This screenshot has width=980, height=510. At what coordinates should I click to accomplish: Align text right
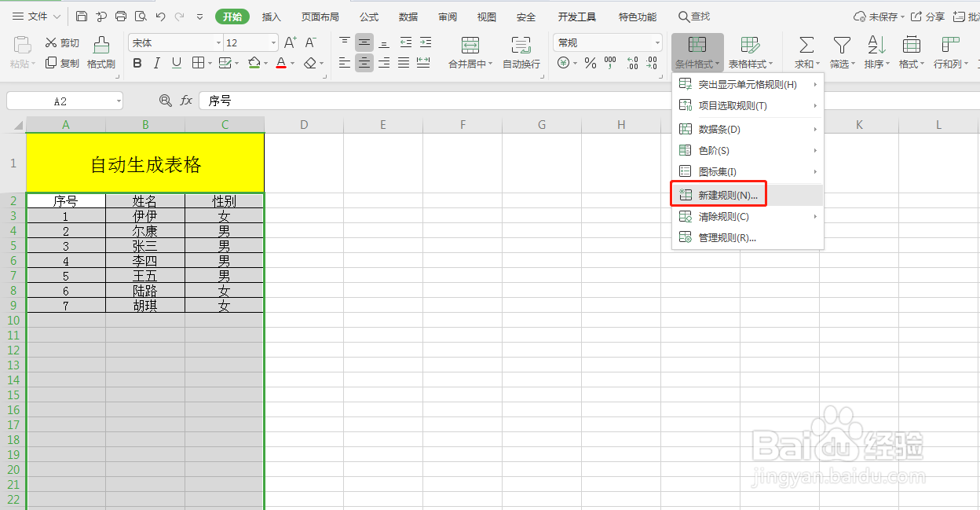[384, 64]
